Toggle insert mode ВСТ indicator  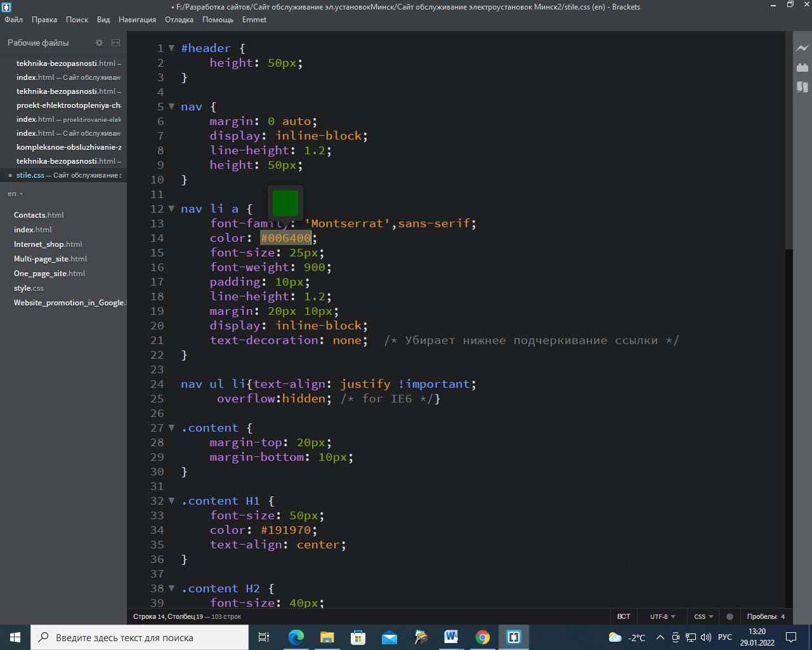624,616
